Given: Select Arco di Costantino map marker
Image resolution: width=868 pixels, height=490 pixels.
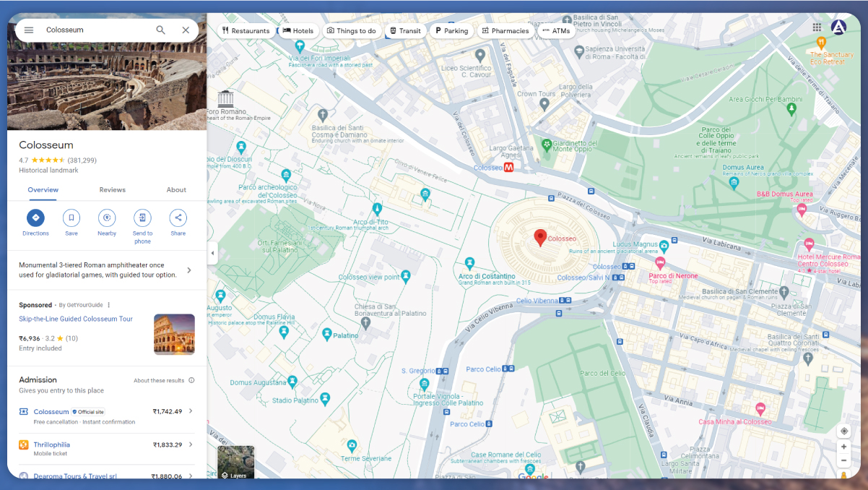Looking at the screenshot, I should (x=470, y=263).
